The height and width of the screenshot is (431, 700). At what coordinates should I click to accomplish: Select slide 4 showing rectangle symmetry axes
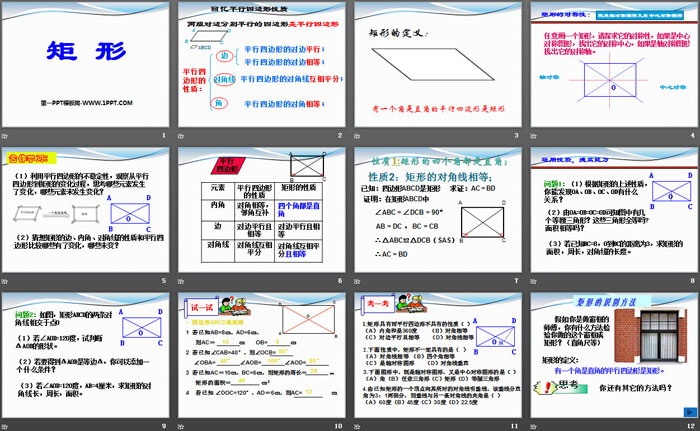[614, 64]
